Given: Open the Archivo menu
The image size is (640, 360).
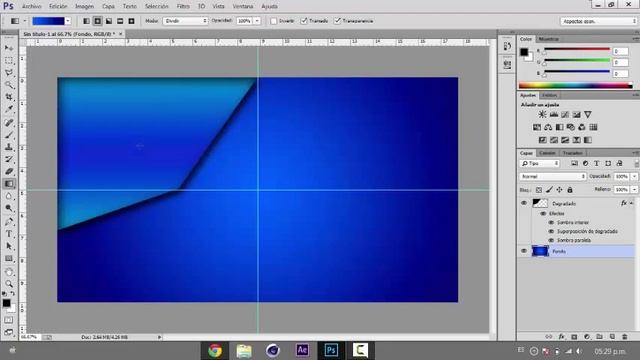Looking at the screenshot, I should 31,6.
